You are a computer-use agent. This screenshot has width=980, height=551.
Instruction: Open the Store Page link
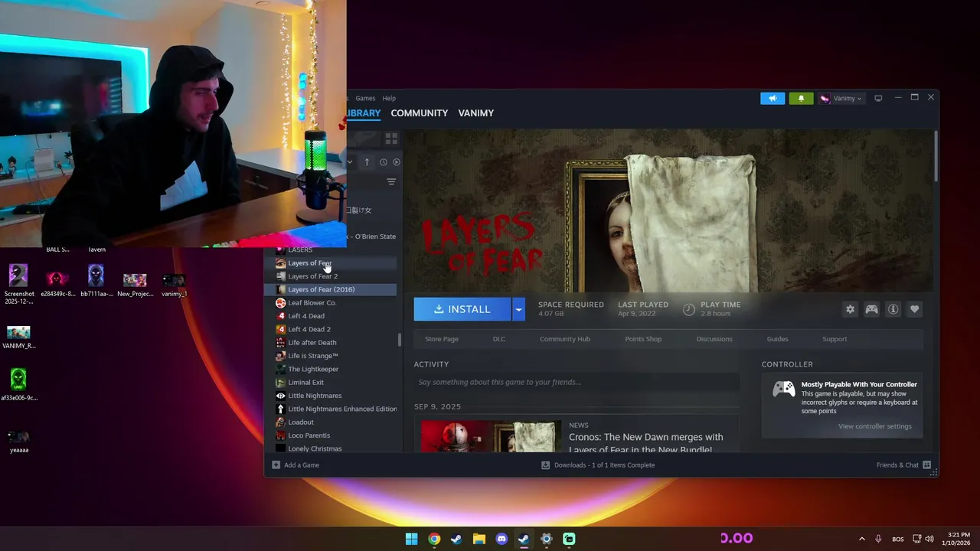[442, 339]
